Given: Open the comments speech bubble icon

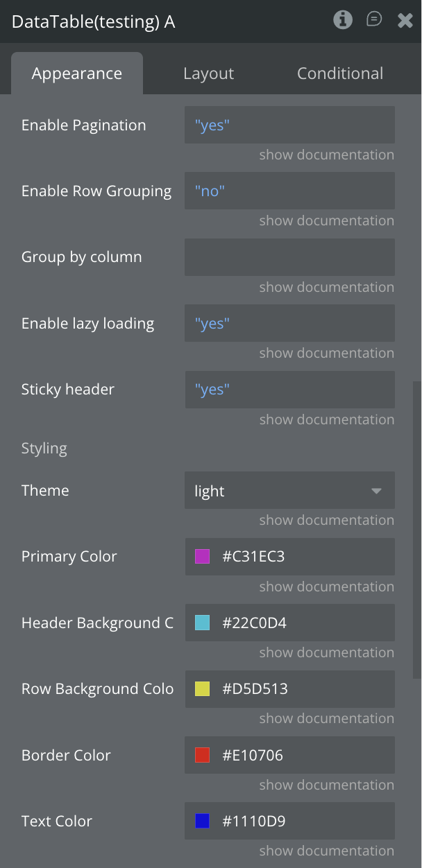Looking at the screenshot, I should click(374, 19).
